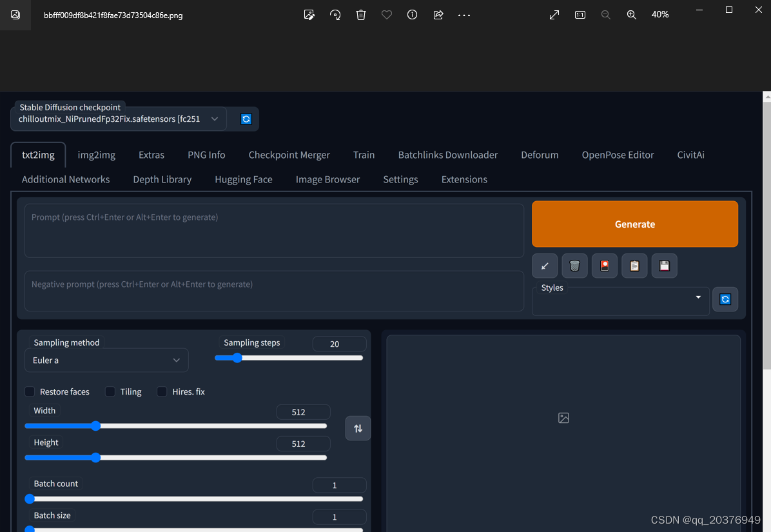The height and width of the screenshot is (532, 771).
Task: Click the orange Generate button
Action: 635,224
